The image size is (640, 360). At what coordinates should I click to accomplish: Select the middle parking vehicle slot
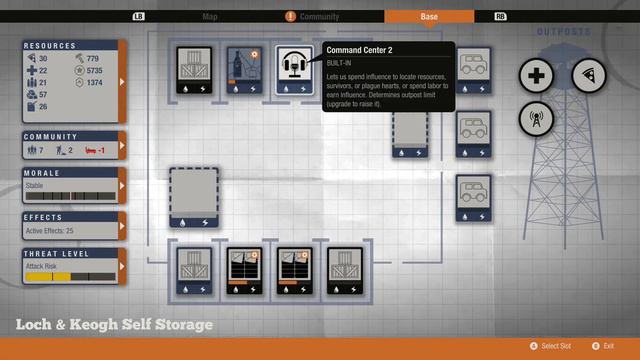pyautogui.click(x=473, y=134)
